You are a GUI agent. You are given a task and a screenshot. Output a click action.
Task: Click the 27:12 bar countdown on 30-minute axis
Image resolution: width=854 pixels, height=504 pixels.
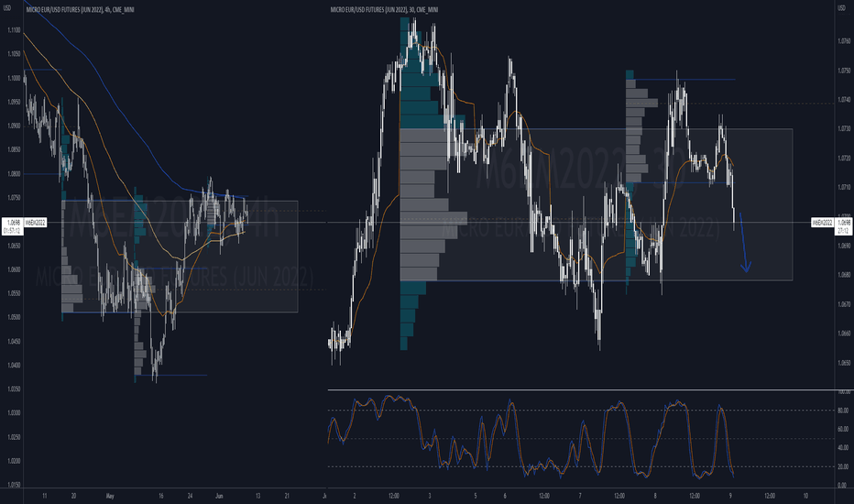coord(844,231)
